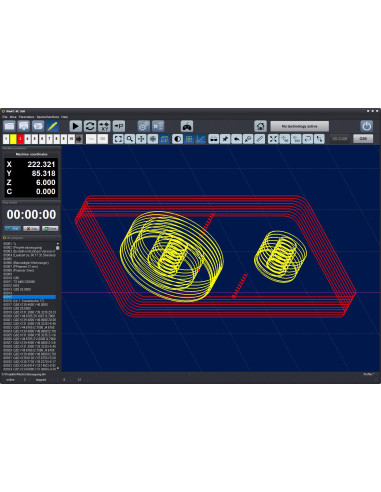This screenshot has height=492, width=381.
Task: Click the blue power icon
Action: tap(367, 126)
